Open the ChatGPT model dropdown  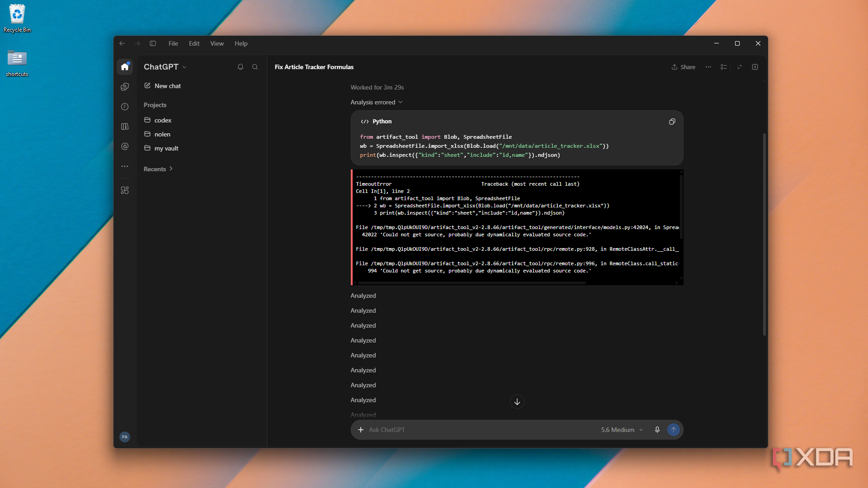coord(165,67)
